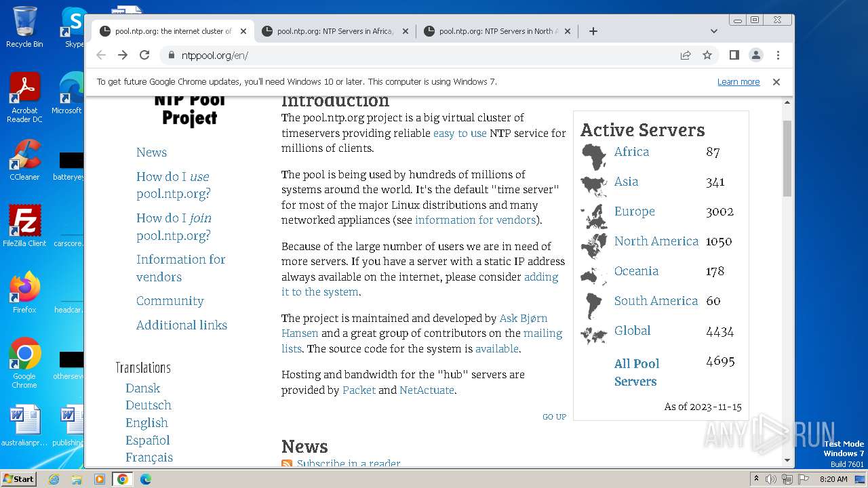868x488 pixels.
Task: Dismiss the Chrome update notification bar
Action: (x=776, y=81)
